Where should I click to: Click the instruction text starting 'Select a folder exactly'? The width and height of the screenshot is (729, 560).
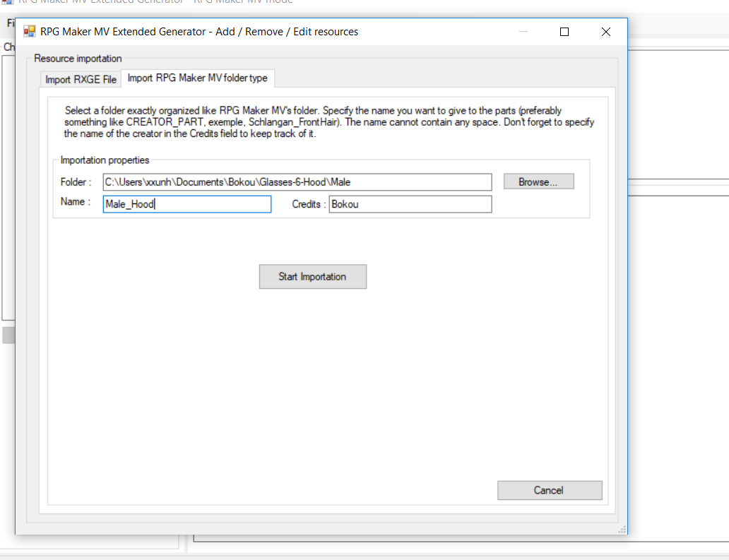[328, 122]
